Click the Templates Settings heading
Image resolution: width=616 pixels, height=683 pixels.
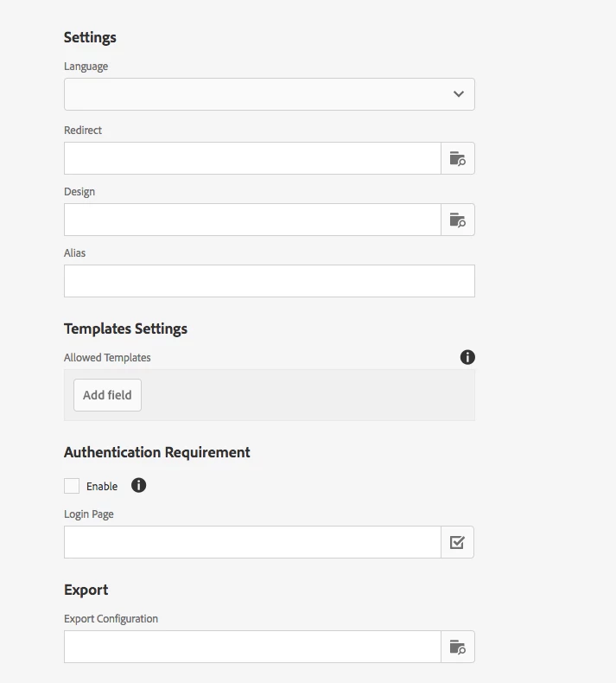click(125, 329)
